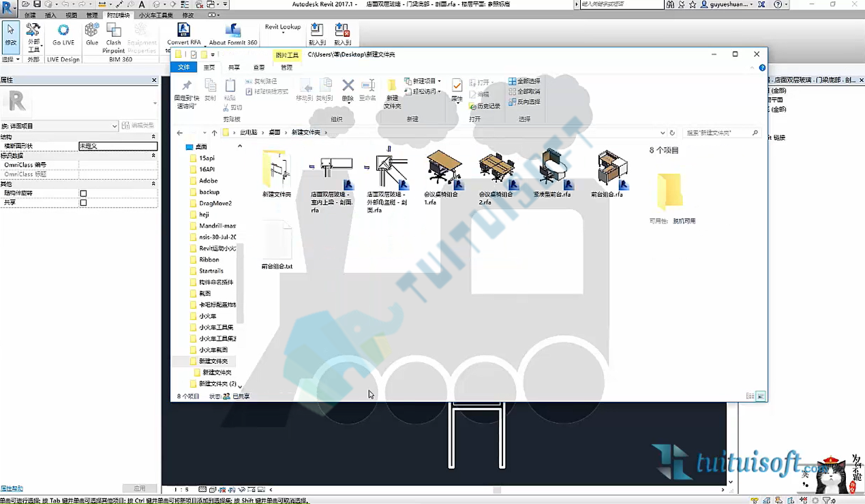Switch Explorer to large icons view button

pyautogui.click(x=761, y=396)
